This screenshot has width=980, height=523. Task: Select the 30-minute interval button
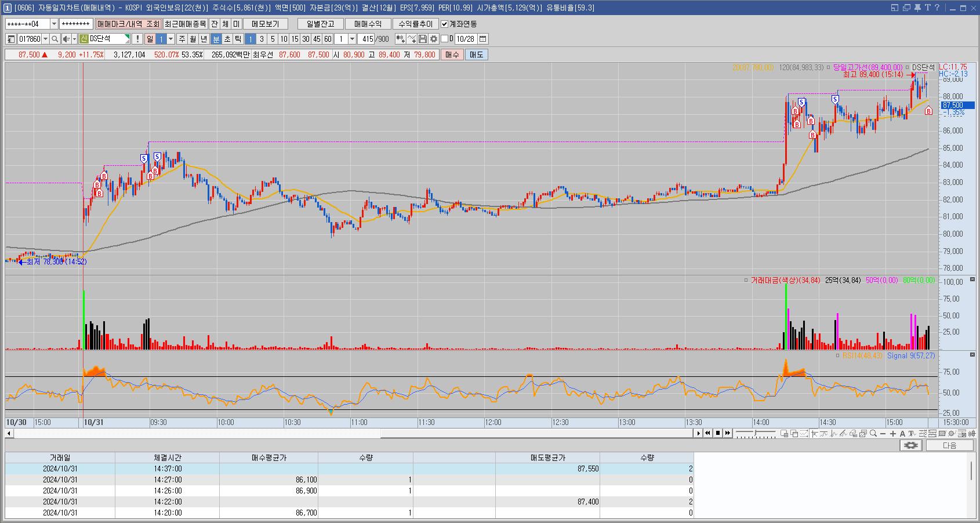coord(306,39)
